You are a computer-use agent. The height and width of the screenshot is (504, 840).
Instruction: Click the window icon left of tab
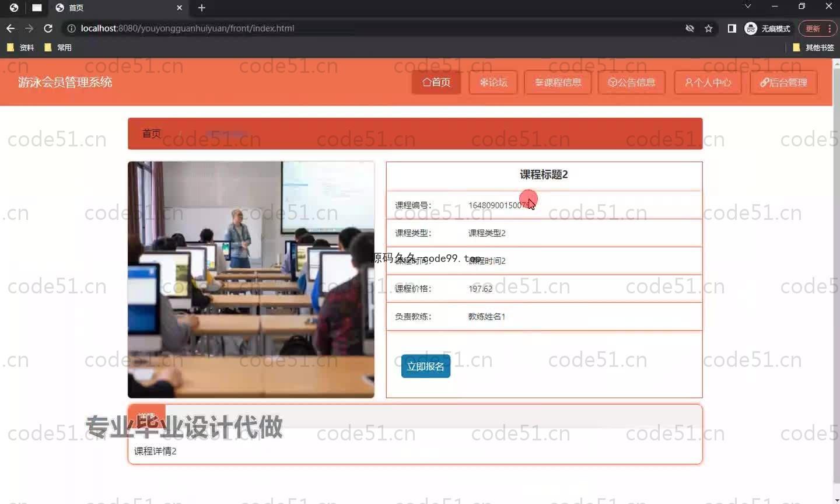(37, 8)
